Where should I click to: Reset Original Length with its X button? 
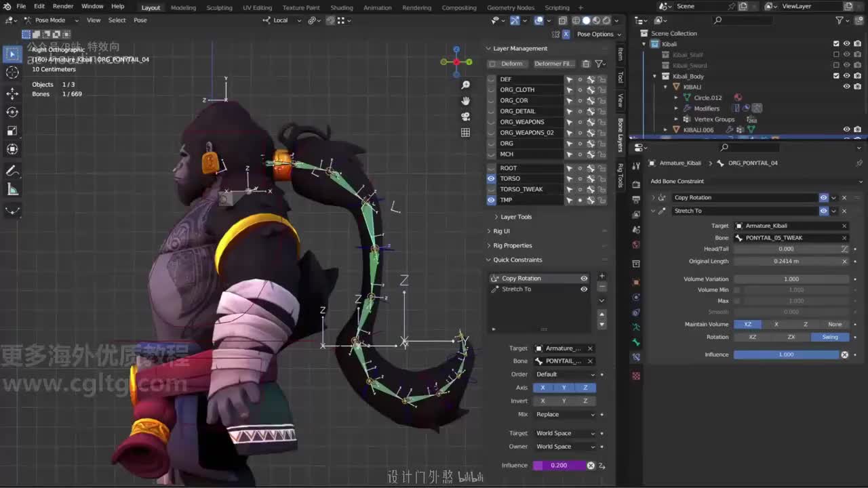[x=844, y=262]
